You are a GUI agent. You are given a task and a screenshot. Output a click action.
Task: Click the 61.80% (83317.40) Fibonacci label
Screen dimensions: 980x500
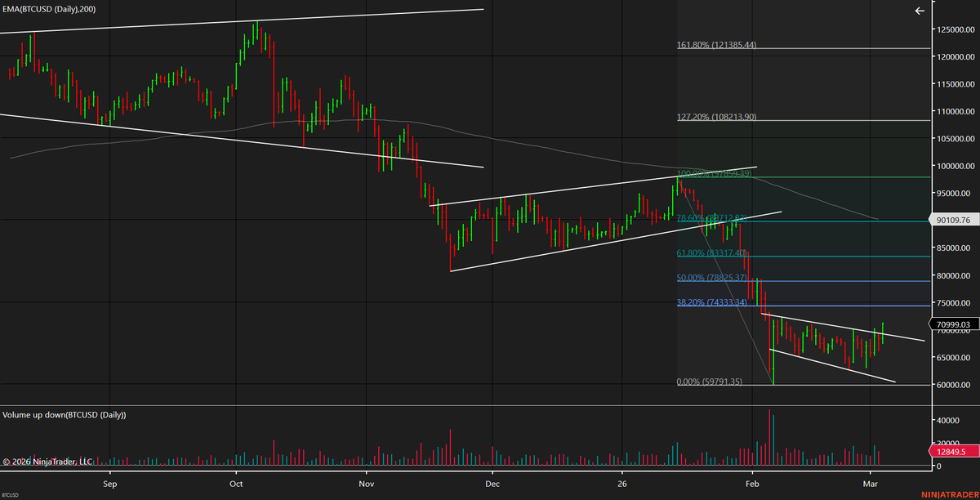click(x=712, y=253)
